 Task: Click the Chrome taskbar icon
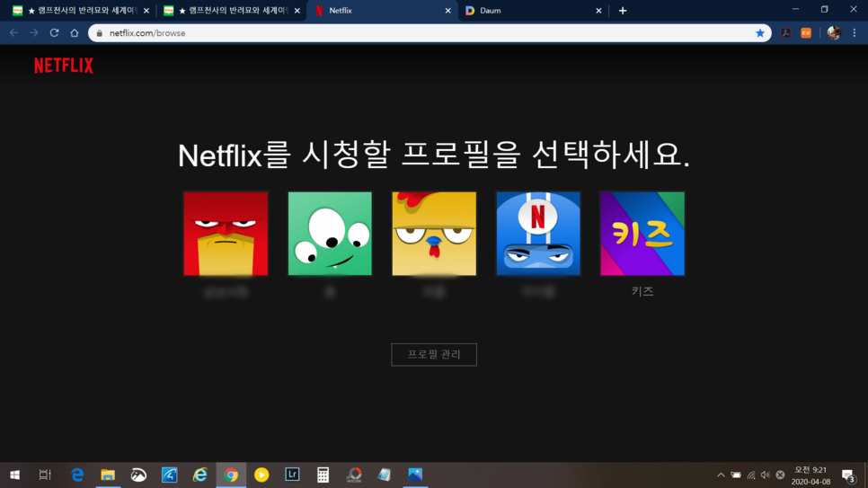(231, 475)
